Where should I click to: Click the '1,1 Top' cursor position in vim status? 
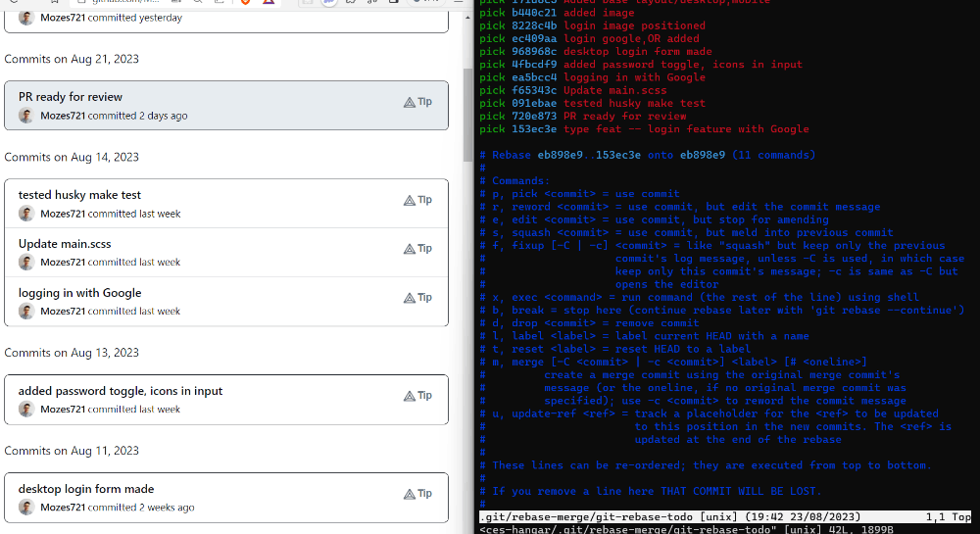[x=949, y=517]
